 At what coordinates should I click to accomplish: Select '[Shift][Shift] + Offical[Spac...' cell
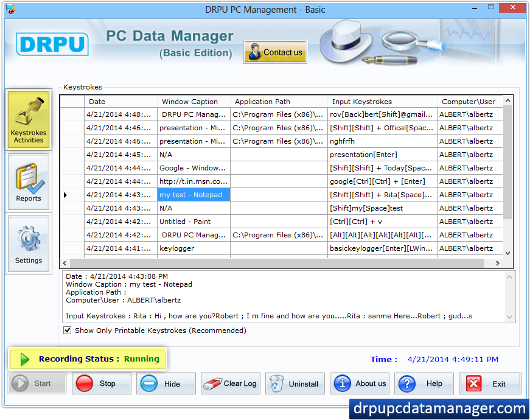(x=382, y=128)
